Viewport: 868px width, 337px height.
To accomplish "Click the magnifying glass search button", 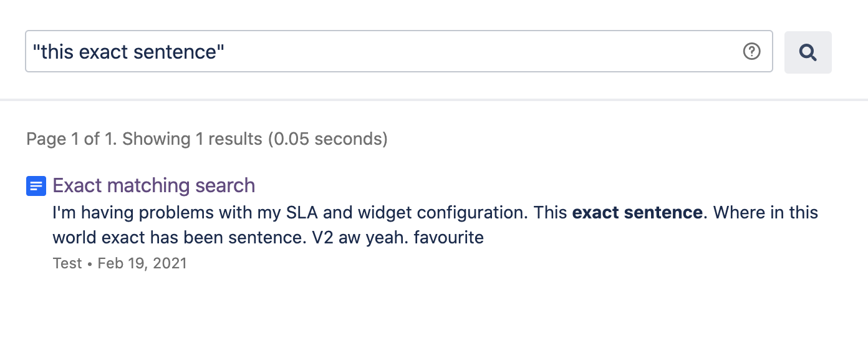I will pyautogui.click(x=808, y=52).
